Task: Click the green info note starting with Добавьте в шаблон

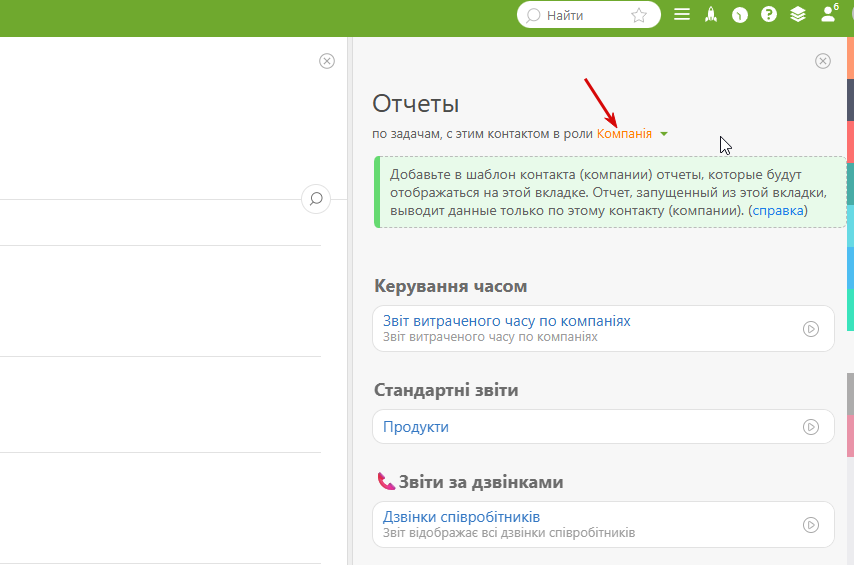Action: click(610, 192)
